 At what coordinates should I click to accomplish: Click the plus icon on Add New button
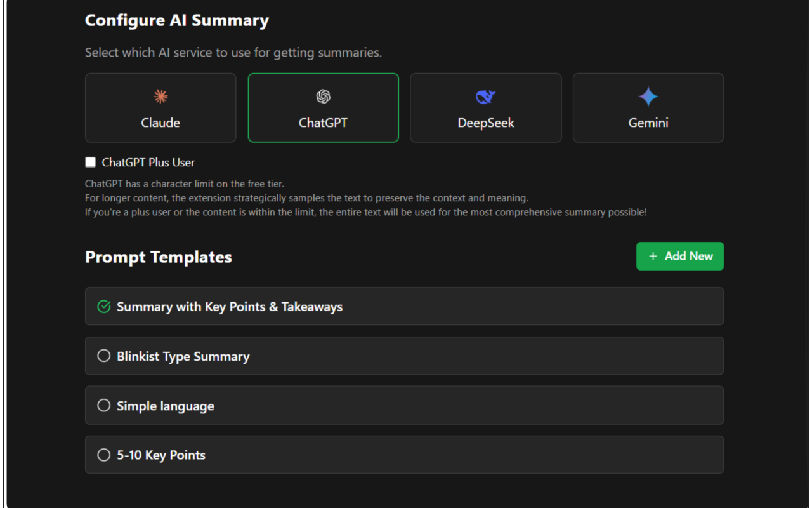click(653, 256)
